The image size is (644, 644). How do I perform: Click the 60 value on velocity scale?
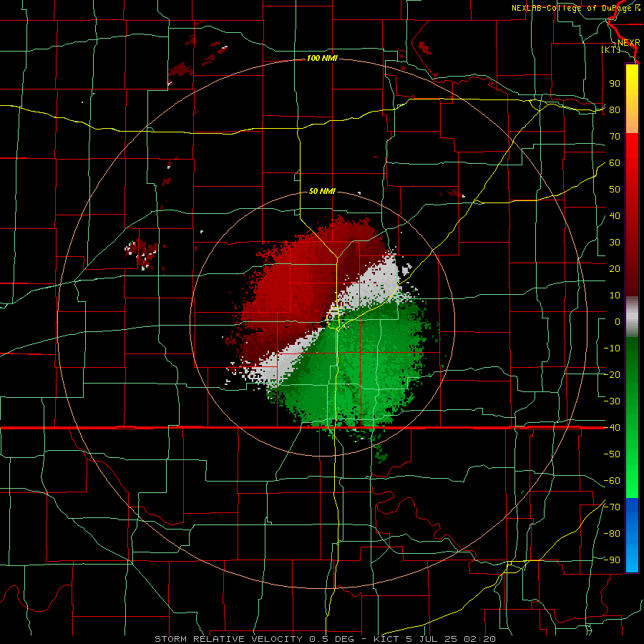615,163
